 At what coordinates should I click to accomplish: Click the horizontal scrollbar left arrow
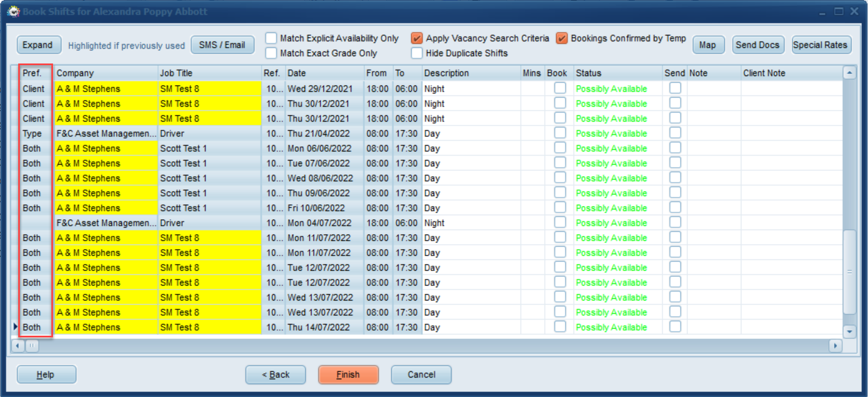pyautogui.click(x=18, y=346)
